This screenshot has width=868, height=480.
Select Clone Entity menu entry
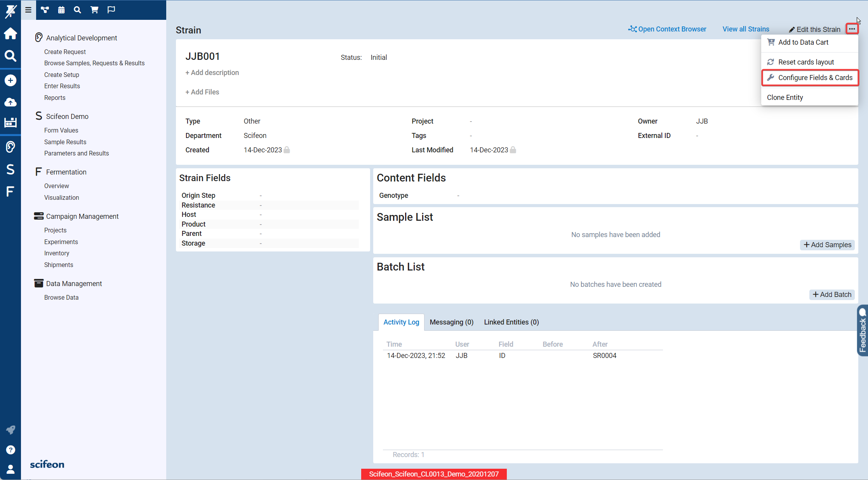click(x=785, y=98)
